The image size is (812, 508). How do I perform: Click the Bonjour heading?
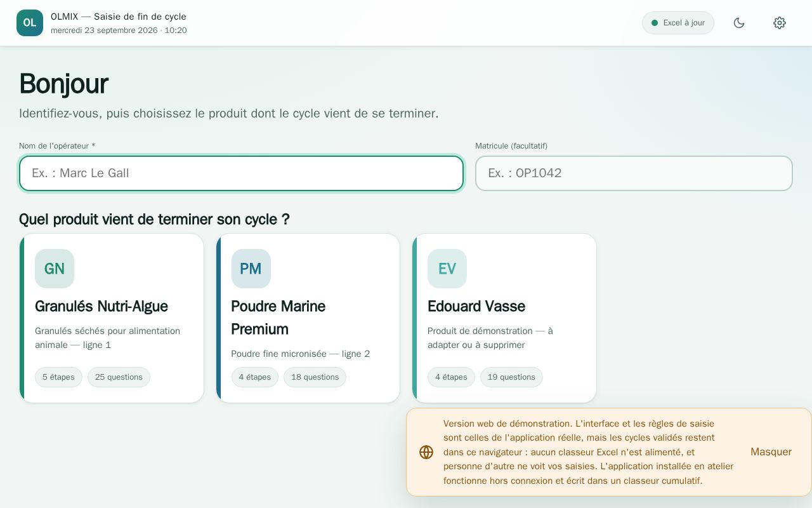[x=63, y=84]
